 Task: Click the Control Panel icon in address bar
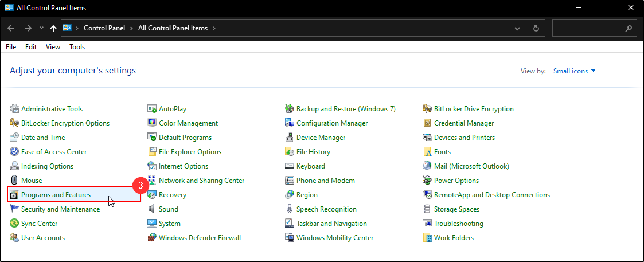coord(67,28)
